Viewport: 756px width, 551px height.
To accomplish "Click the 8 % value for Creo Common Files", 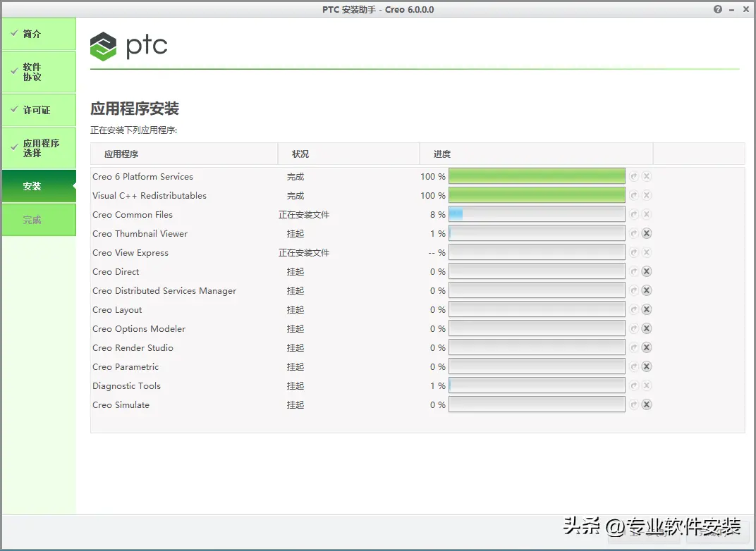I will [438, 215].
